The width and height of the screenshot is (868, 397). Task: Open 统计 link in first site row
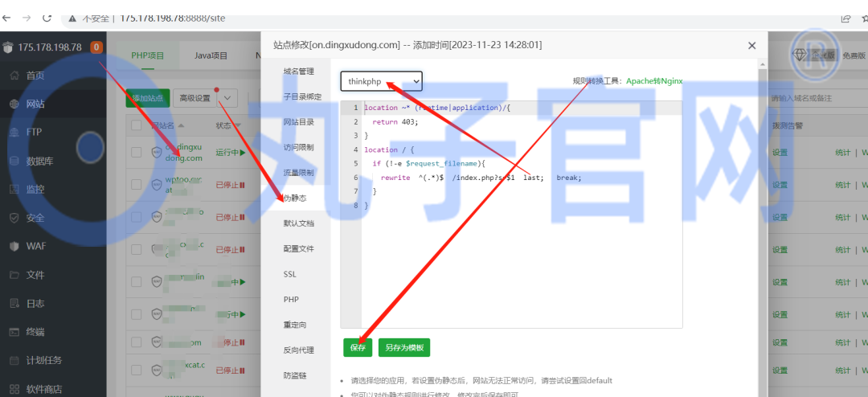(x=842, y=153)
